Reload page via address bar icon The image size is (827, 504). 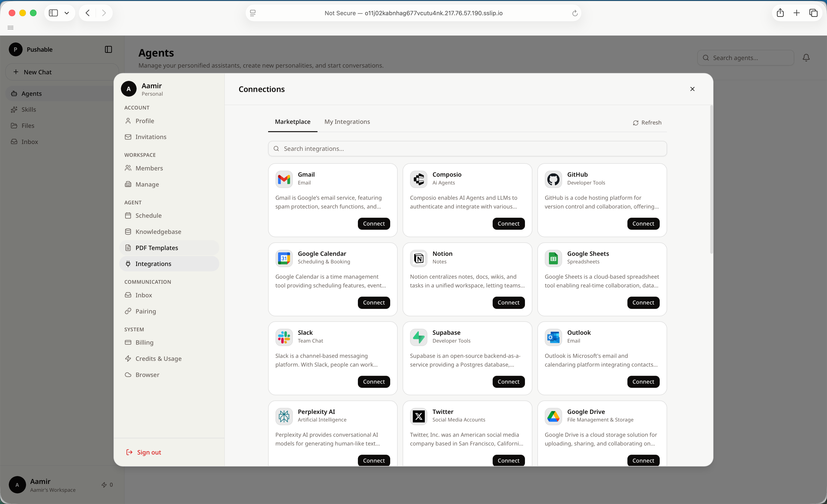575,13
